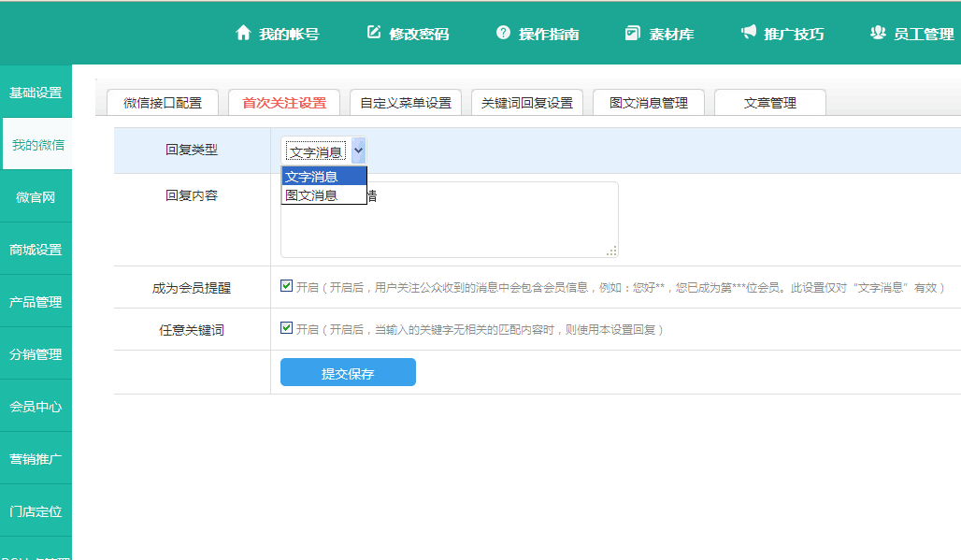Click the question mark icon for 操作指南
Screen dimensions: 961x560
503,33
